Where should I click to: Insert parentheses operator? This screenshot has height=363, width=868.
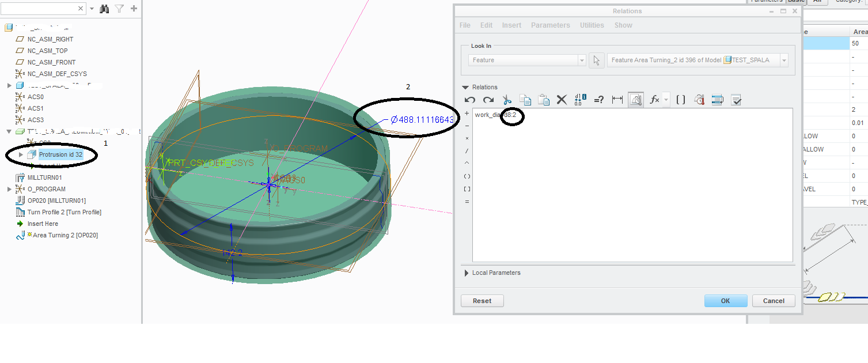[x=467, y=176]
